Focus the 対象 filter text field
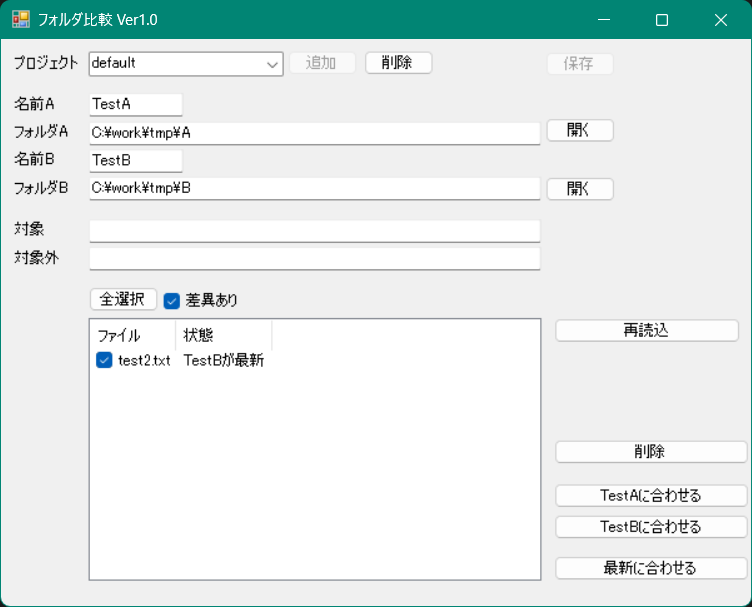Image resolution: width=752 pixels, height=607 pixels. 314,231
